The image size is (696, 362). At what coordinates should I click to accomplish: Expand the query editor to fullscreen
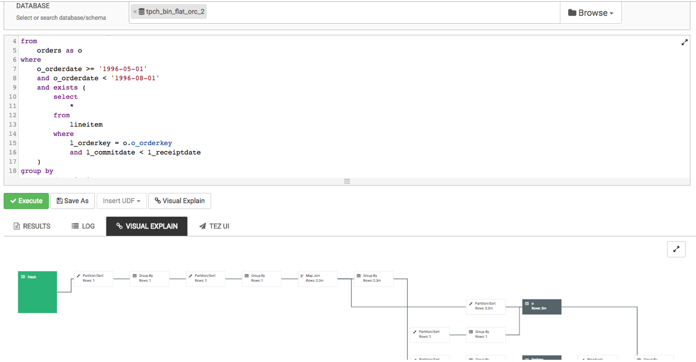[684, 42]
